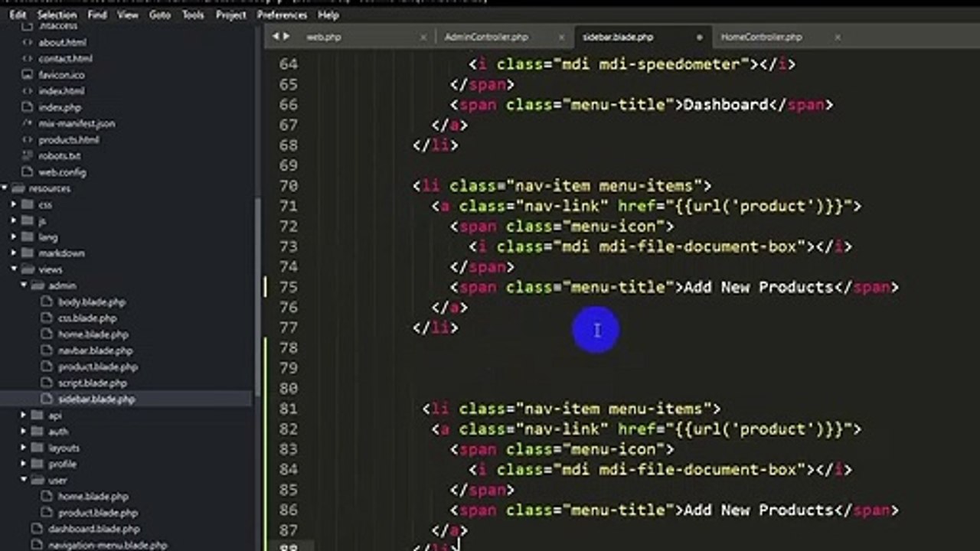
Task: Switch to the HomeController.php tab
Action: 761,37
